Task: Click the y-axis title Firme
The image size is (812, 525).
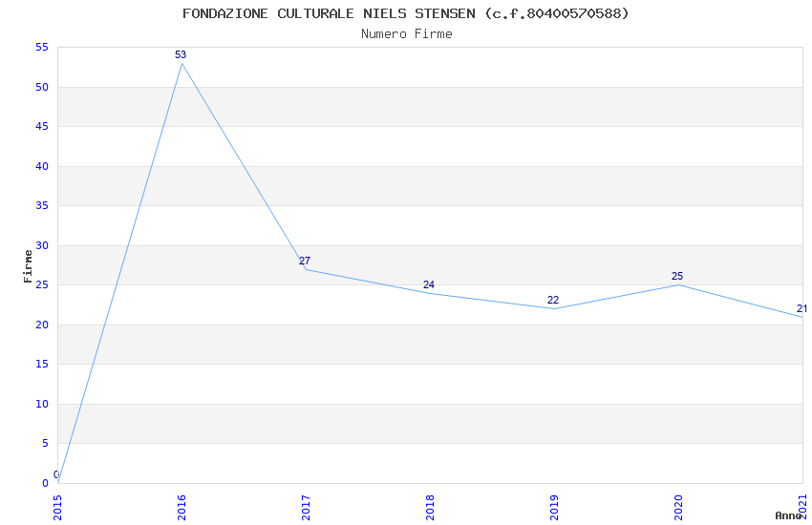Action: click(x=28, y=266)
